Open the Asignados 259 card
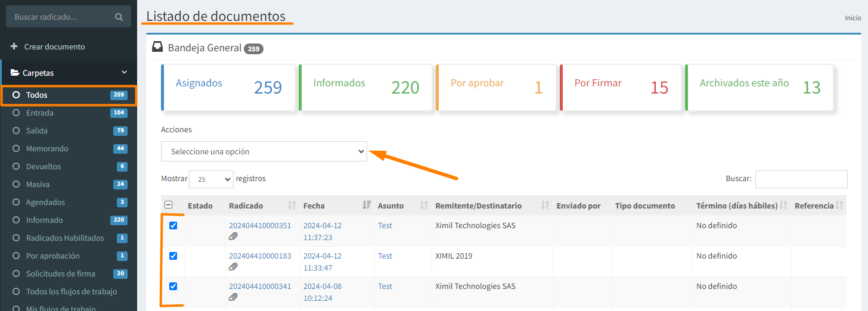Screen dimensions: 868x311 [228, 88]
